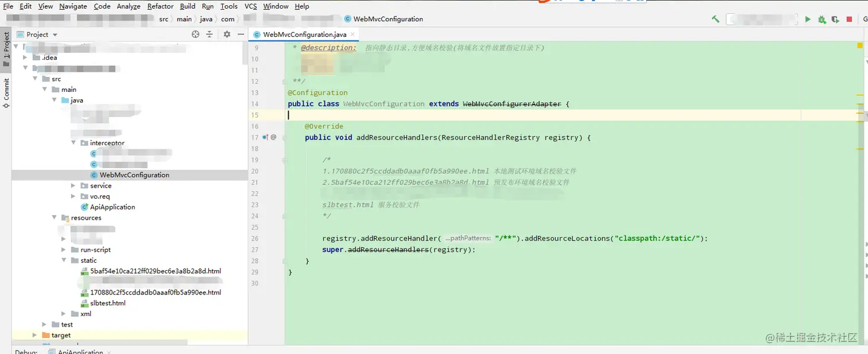Viewport: 868px width, 354px height.
Task: Collapse the src folder arrow
Action: point(35,79)
